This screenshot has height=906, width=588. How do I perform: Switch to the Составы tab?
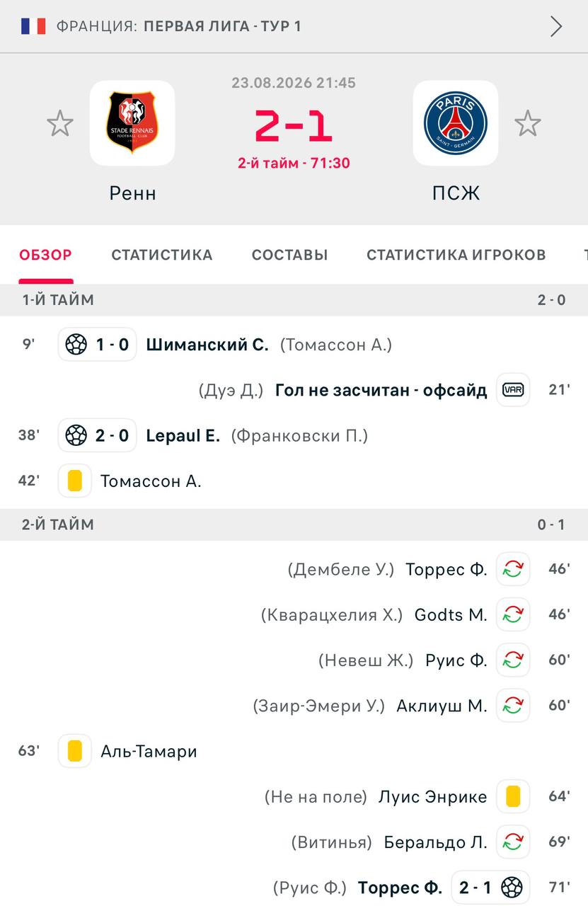point(289,255)
